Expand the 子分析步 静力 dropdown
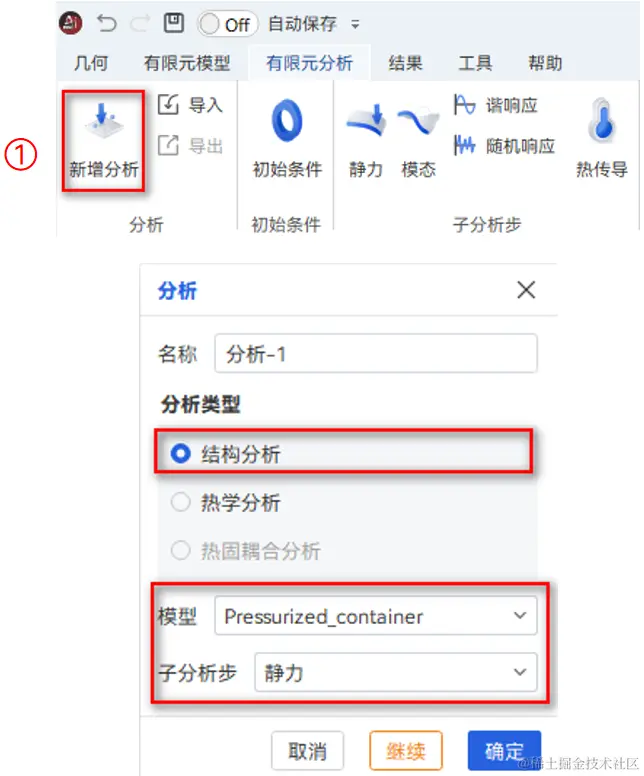 click(x=396, y=672)
